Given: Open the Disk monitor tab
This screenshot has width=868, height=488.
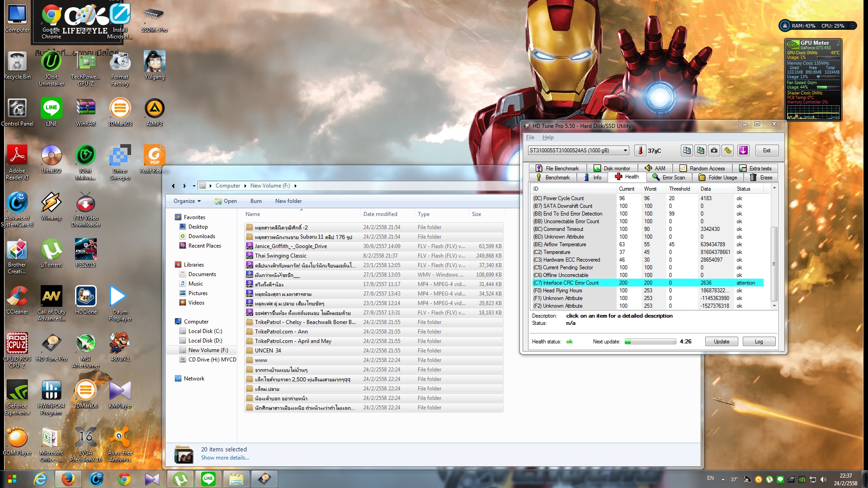Looking at the screenshot, I should (612, 169).
